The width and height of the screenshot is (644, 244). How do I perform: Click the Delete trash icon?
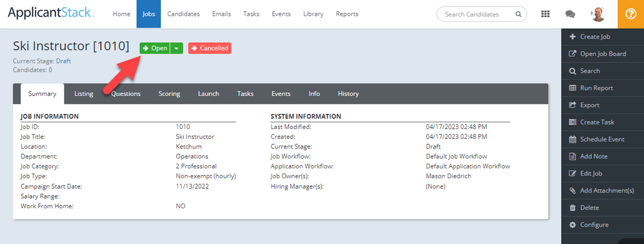[x=573, y=208]
